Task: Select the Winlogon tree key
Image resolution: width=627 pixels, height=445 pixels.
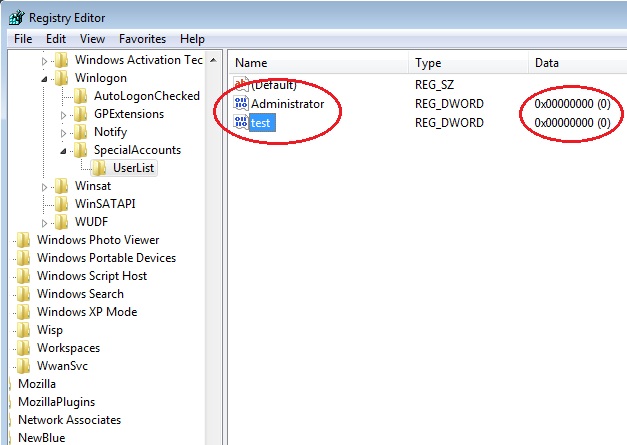Action: [101, 78]
